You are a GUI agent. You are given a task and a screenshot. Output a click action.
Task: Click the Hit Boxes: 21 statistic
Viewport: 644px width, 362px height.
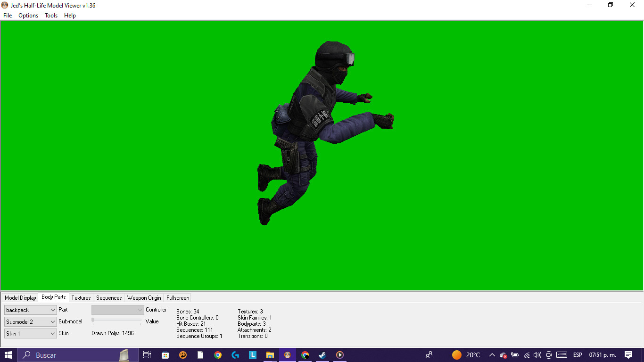pyautogui.click(x=191, y=324)
